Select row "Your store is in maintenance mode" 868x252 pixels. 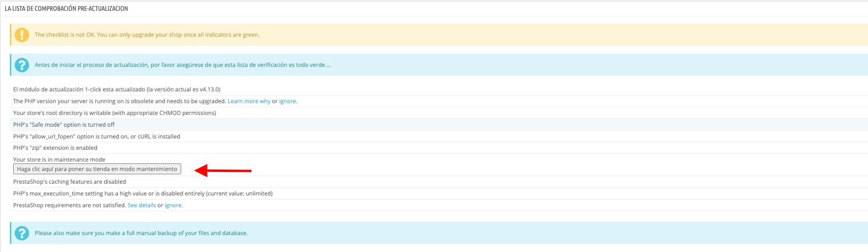click(440, 165)
